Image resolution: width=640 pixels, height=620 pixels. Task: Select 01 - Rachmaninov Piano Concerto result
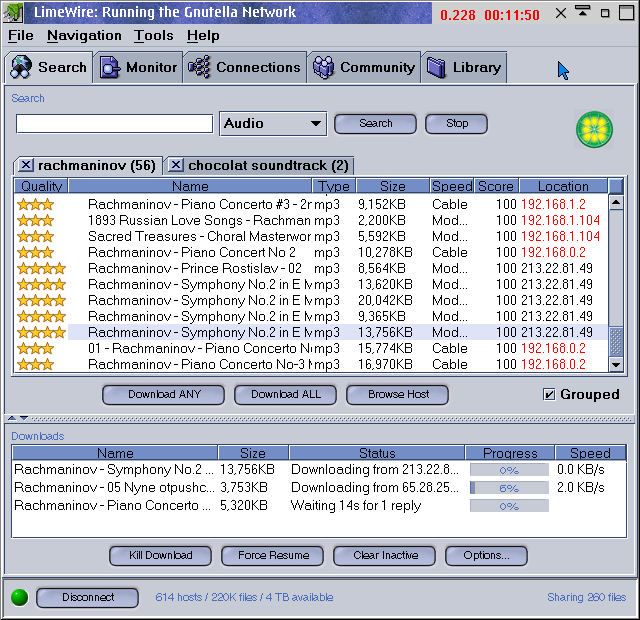[x=311, y=348]
